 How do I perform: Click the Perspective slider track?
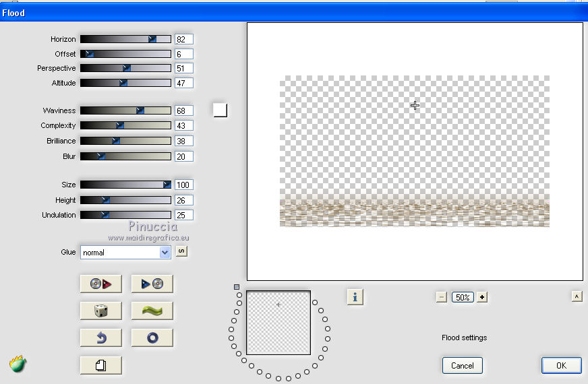pos(125,68)
